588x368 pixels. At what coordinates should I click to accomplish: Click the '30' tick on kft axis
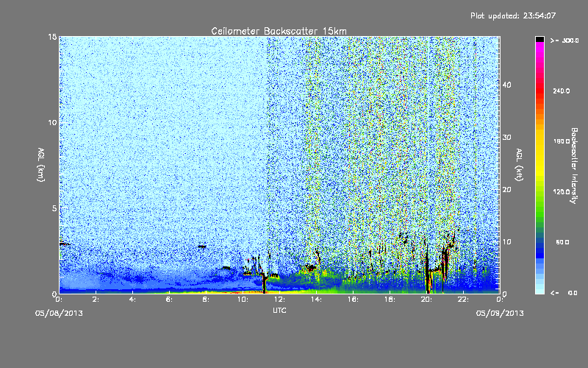[x=506, y=138]
